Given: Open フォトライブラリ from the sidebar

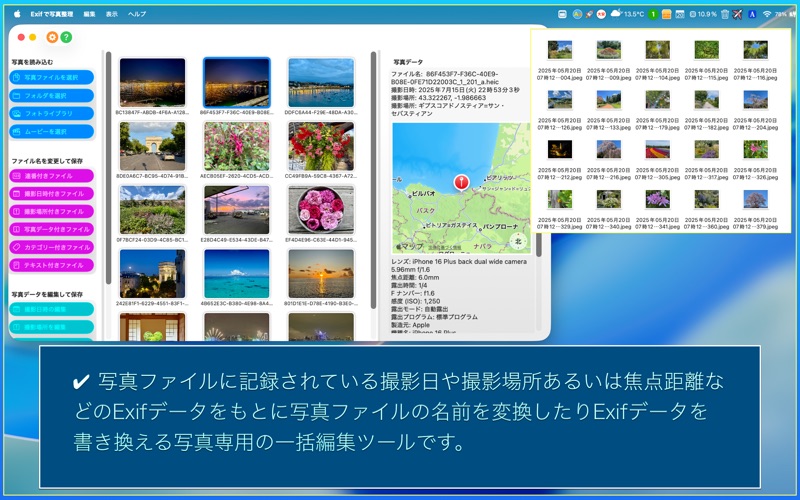Looking at the screenshot, I should [x=52, y=113].
